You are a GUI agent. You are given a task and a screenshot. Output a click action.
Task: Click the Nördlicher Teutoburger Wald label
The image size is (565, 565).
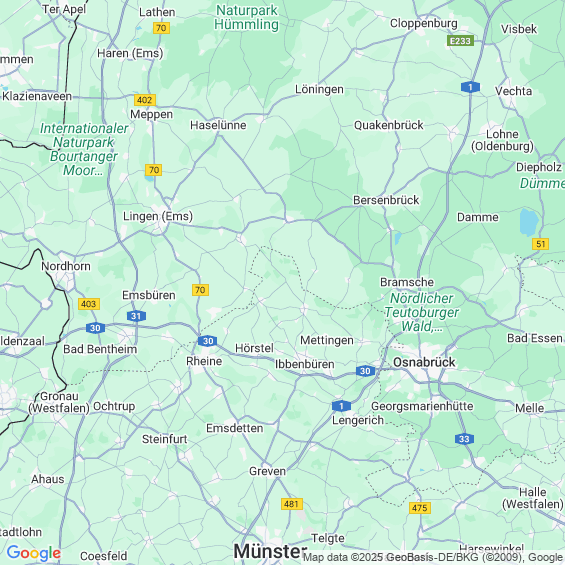(x=422, y=312)
